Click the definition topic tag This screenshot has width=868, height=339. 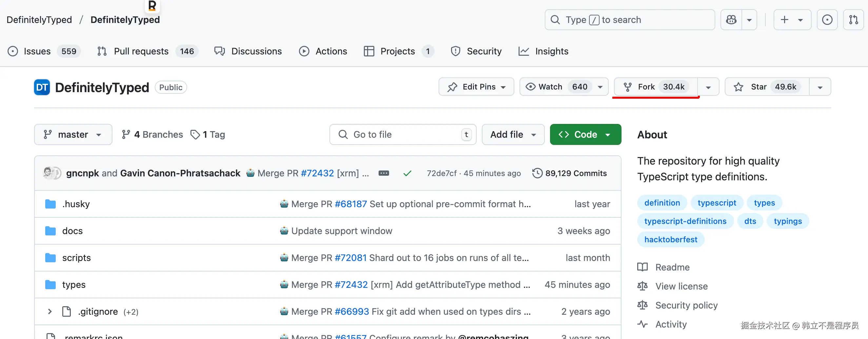[662, 203]
